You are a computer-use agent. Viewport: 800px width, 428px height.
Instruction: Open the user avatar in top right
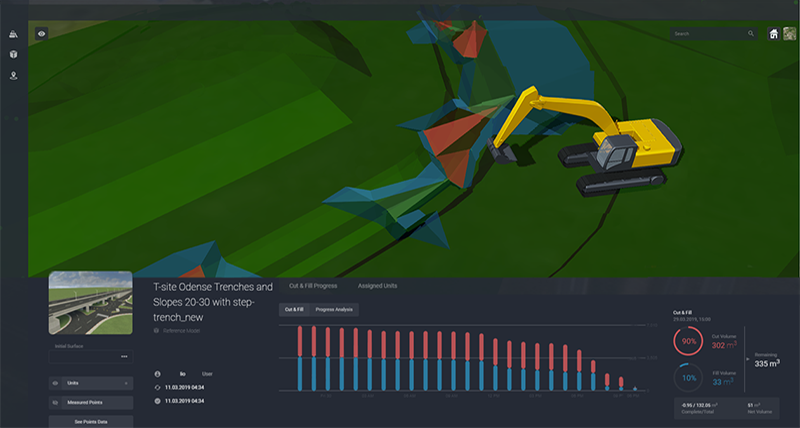pyautogui.click(x=789, y=33)
